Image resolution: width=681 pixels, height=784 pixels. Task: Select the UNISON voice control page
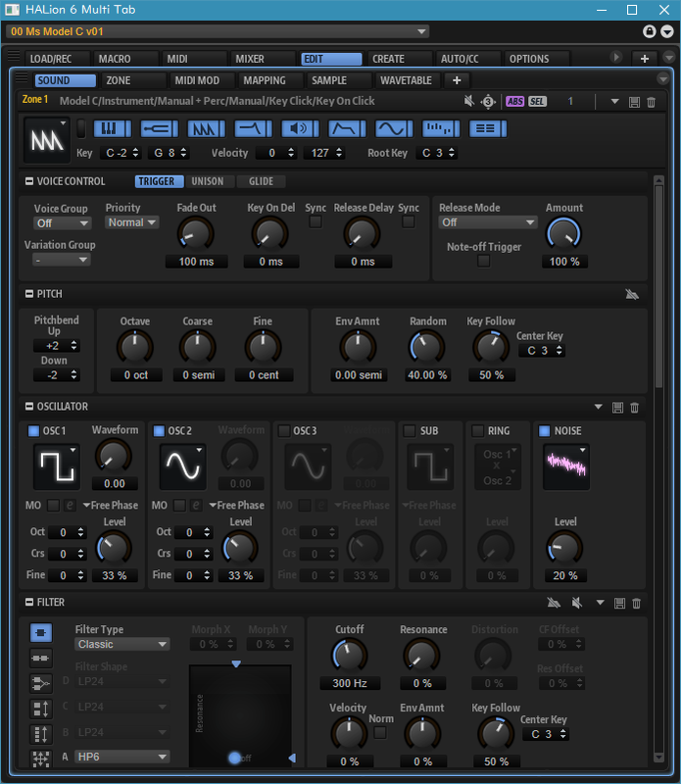(x=208, y=181)
